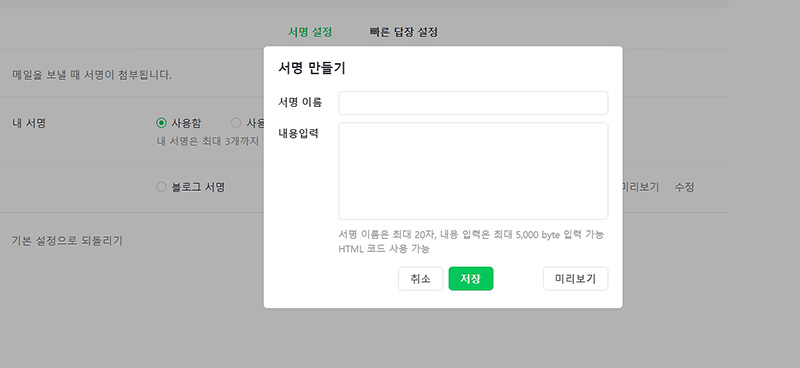Image resolution: width=800 pixels, height=368 pixels.
Task: Open the 빠른 답장 설정 tab
Action: pyautogui.click(x=404, y=32)
